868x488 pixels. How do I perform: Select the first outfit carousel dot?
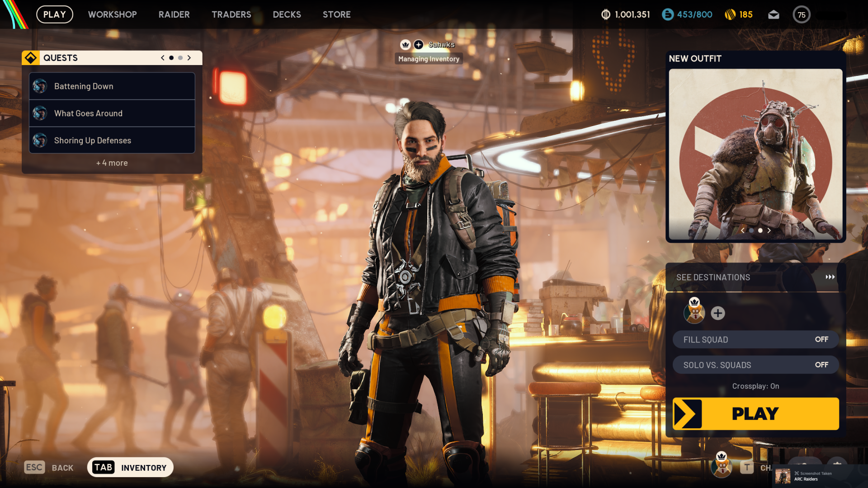tap(751, 230)
